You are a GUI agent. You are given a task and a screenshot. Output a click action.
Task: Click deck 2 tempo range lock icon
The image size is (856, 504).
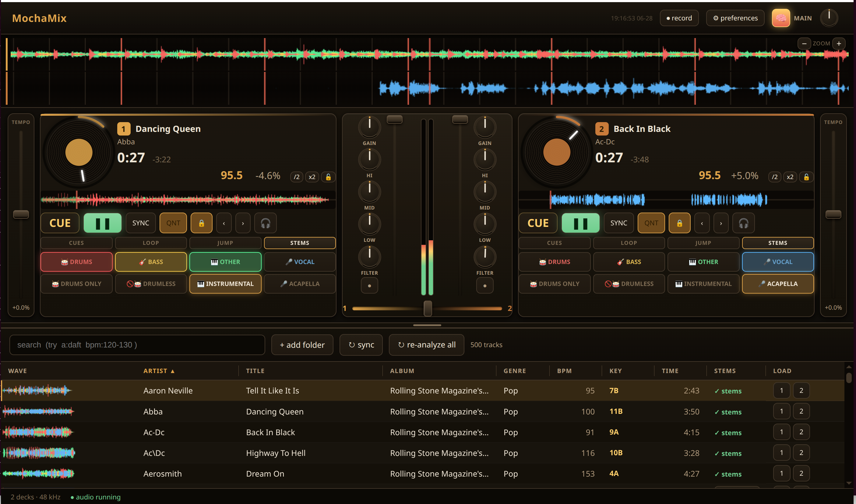(806, 177)
